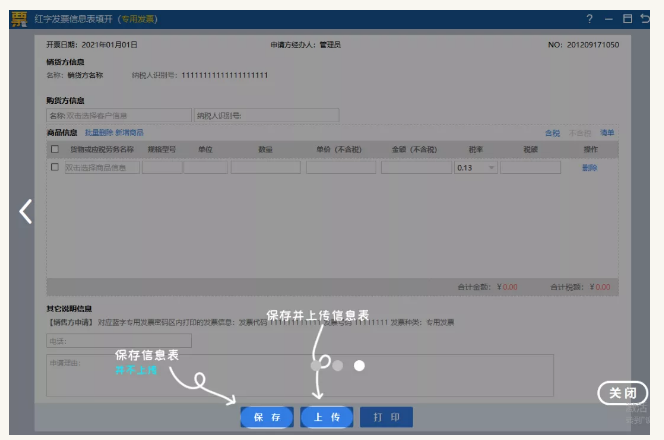Click the buyer 名称 input field
This screenshot has height=440, width=664.
click(119, 115)
